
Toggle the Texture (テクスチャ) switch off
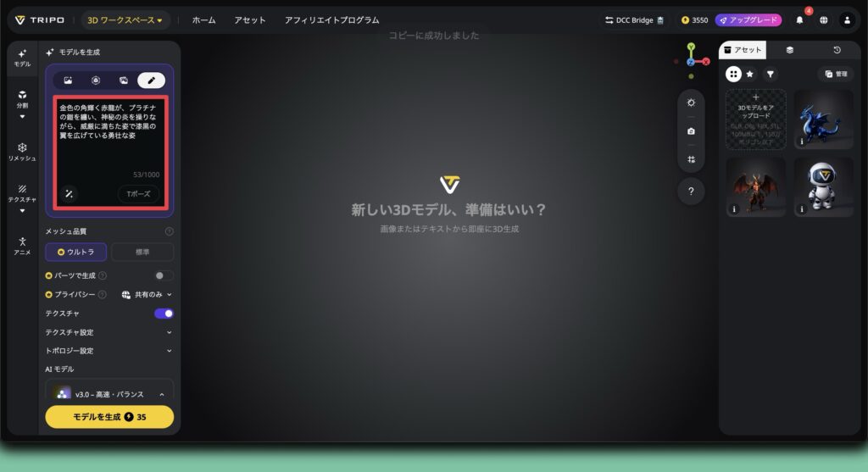coord(164,314)
